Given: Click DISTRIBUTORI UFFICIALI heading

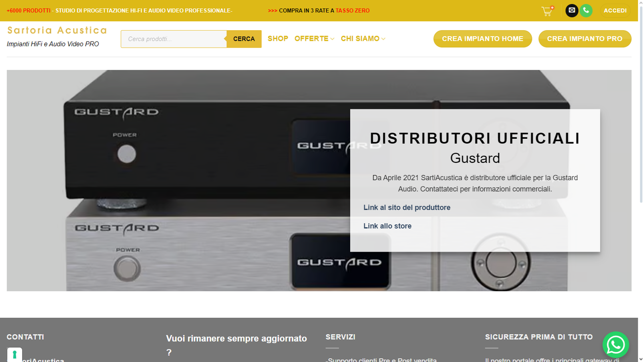Looking at the screenshot, I should [x=475, y=138].
